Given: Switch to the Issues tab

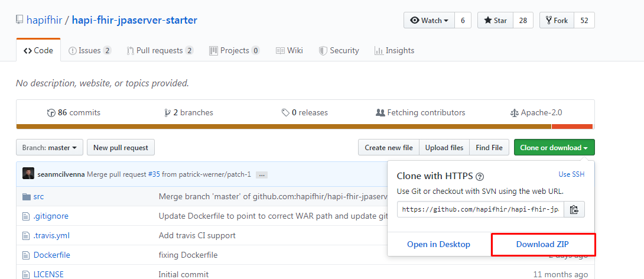Looking at the screenshot, I should [x=89, y=50].
